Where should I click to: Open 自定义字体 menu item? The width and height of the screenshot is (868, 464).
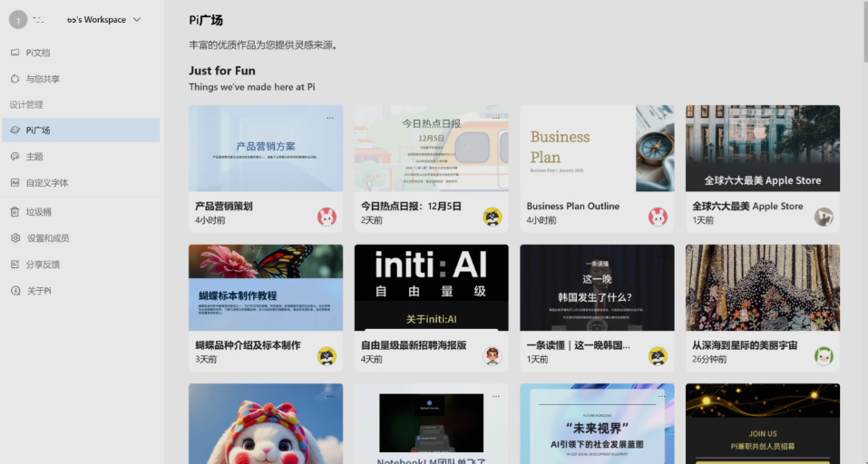click(x=81, y=182)
